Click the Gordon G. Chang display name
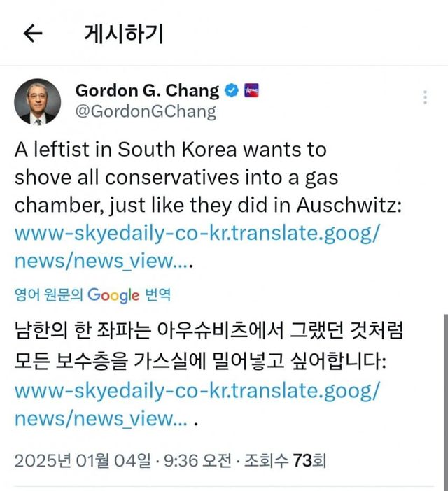Image resolution: width=448 pixels, height=491 pixels. (x=147, y=91)
